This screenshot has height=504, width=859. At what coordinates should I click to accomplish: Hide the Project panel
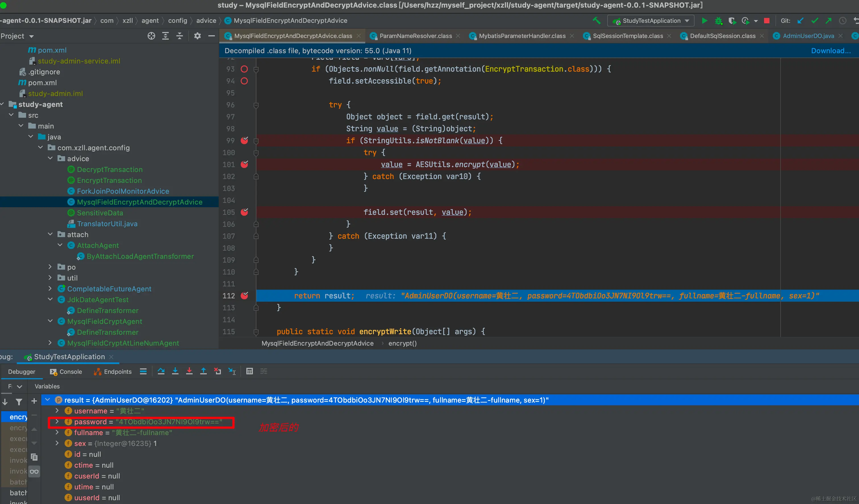[211, 36]
